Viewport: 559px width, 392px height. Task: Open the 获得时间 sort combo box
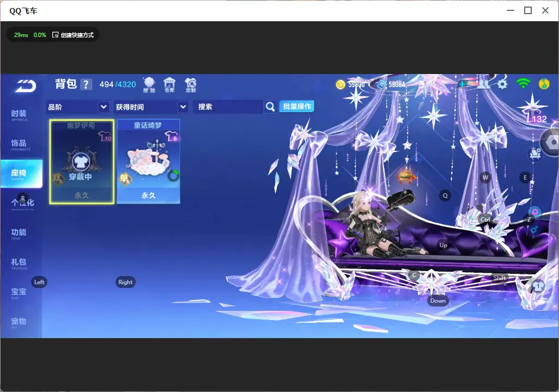[151, 107]
